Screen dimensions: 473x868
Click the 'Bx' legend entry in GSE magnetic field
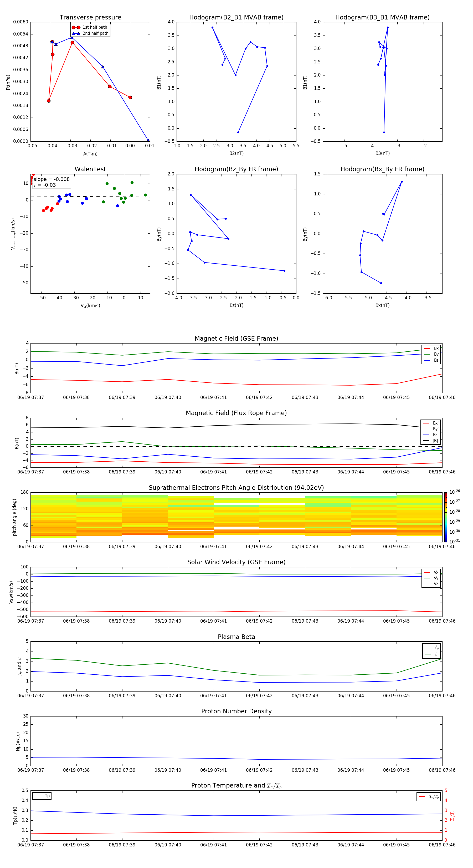click(x=431, y=349)
